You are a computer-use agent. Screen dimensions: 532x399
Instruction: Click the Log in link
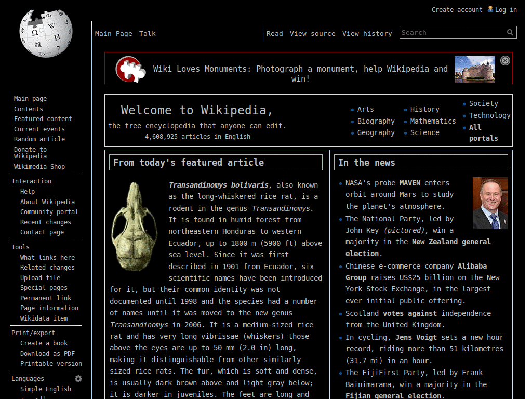tap(506, 10)
